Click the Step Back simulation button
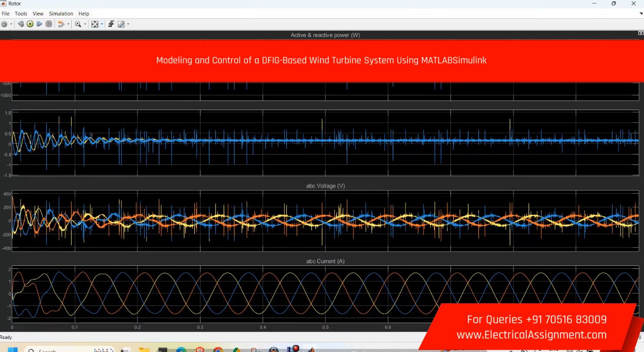Screen dimensions: 644x352 coord(21,24)
